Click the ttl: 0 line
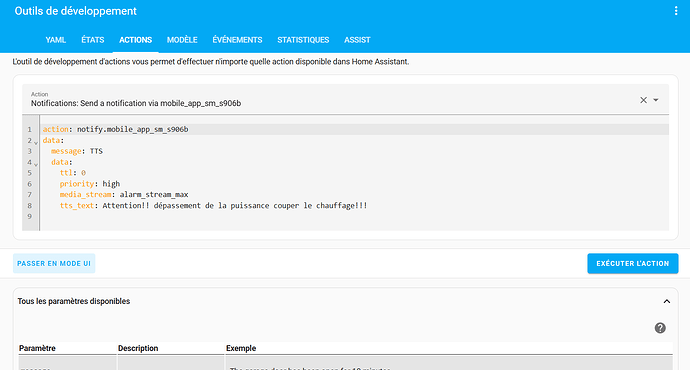690x370 pixels. pos(73,173)
